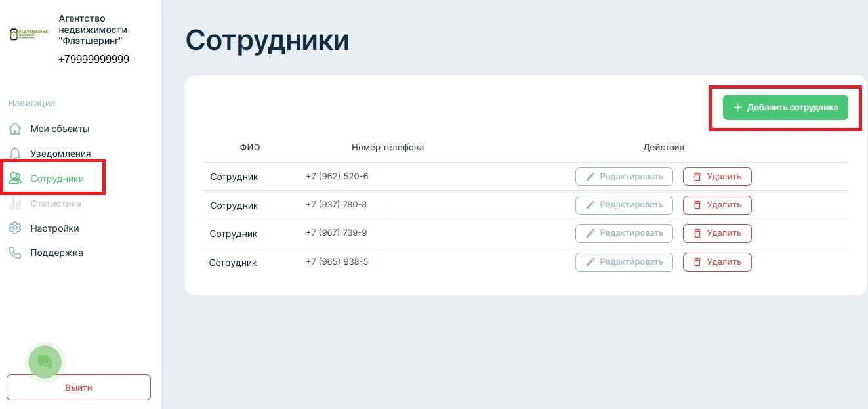
Task: Open the green chat bubble widget
Action: (45, 360)
